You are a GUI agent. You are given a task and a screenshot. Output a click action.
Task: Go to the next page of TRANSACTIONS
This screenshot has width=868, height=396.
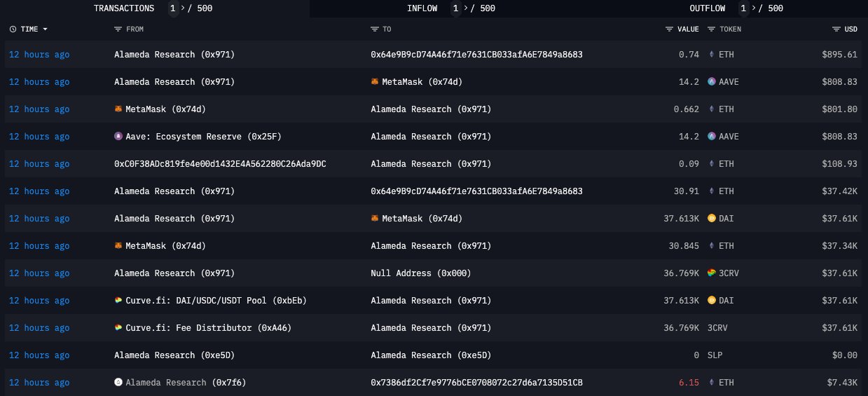coord(184,8)
